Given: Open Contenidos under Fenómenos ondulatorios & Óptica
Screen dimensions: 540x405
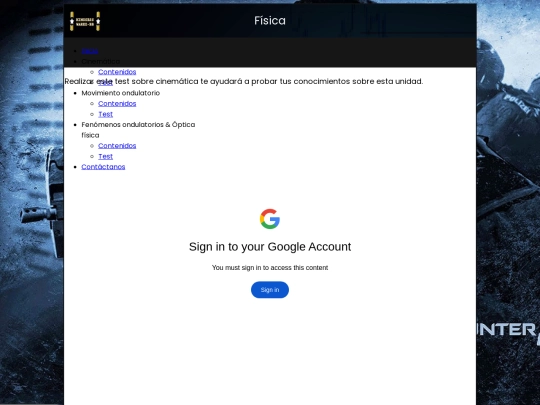Looking at the screenshot, I should point(117,146).
